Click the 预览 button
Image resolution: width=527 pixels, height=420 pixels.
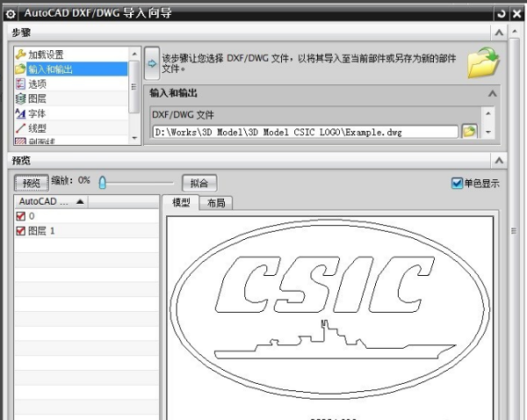(32, 183)
